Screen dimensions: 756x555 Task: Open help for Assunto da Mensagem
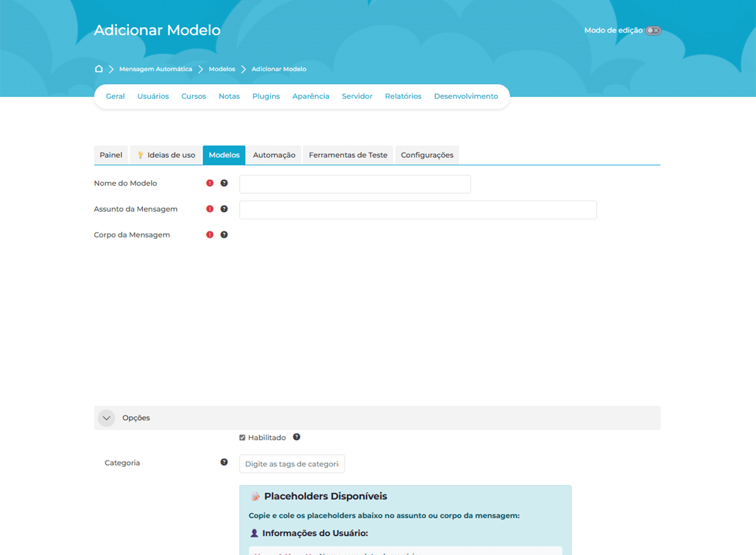(x=224, y=209)
